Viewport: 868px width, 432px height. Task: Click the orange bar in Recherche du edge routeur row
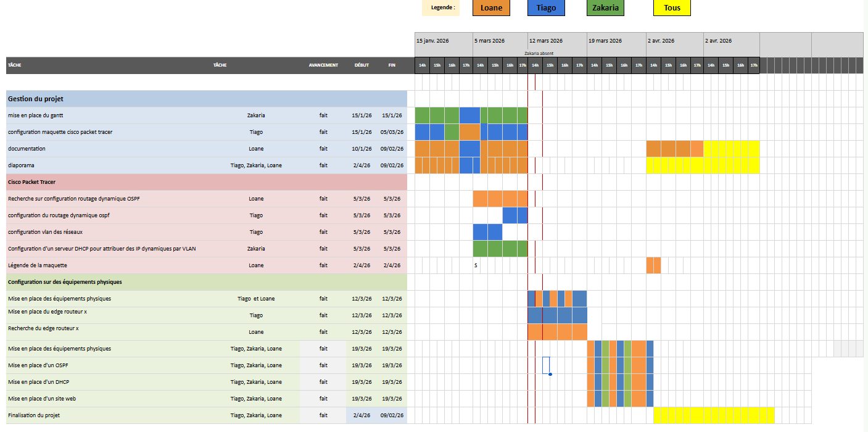pyautogui.click(x=557, y=332)
